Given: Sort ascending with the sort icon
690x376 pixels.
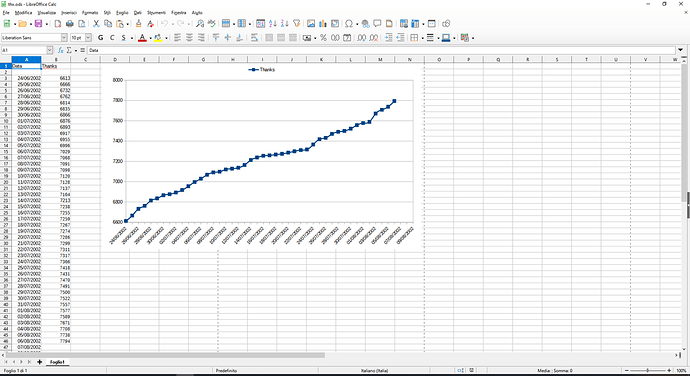Looking at the screenshot, I should click(273, 24).
